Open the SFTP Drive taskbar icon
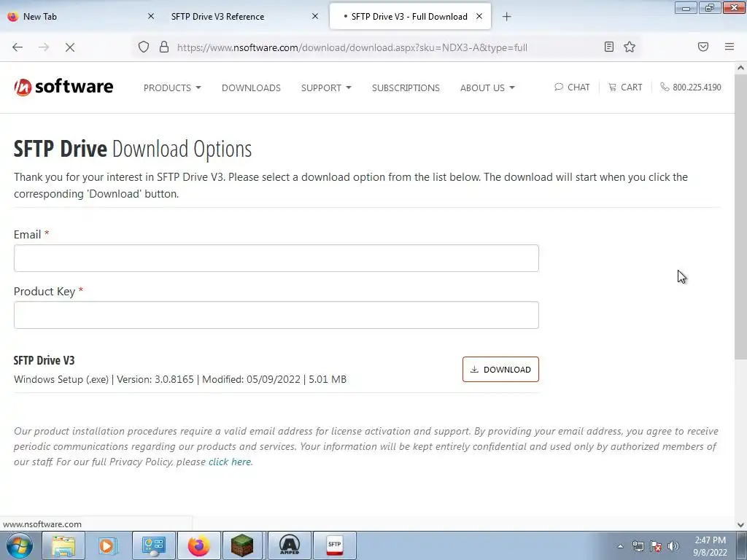747x560 pixels. 334,545
